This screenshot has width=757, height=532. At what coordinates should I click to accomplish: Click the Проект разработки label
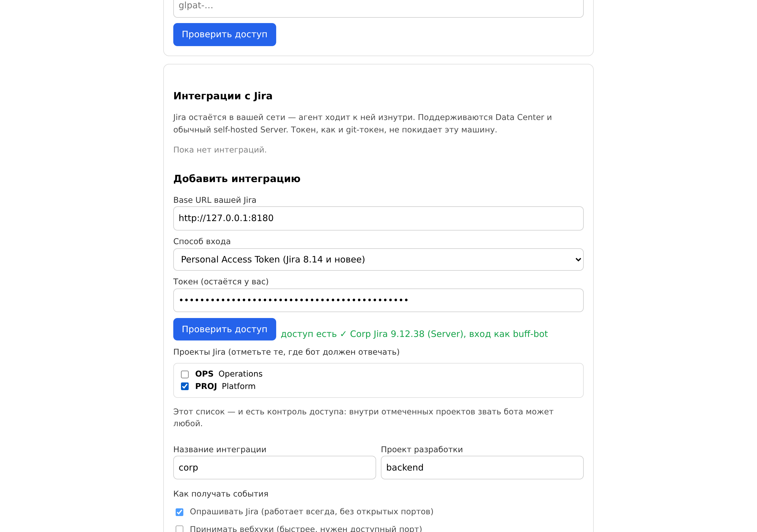(x=422, y=449)
